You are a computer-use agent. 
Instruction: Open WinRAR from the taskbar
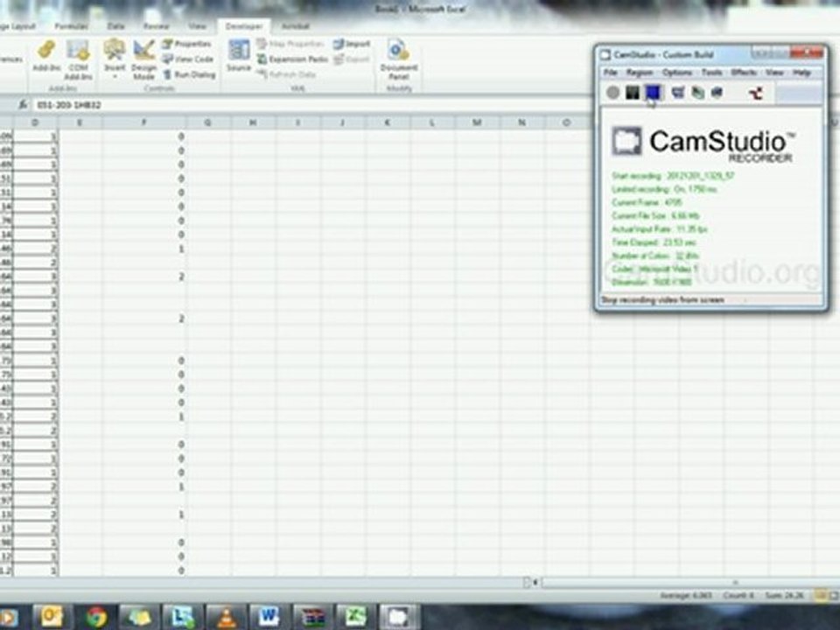point(311,617)
